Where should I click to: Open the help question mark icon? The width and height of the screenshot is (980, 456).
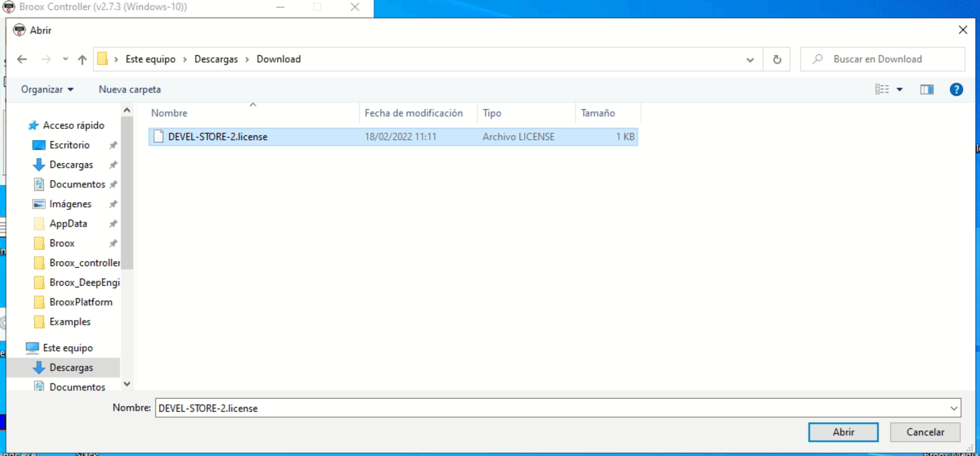[x=956, y=89]
